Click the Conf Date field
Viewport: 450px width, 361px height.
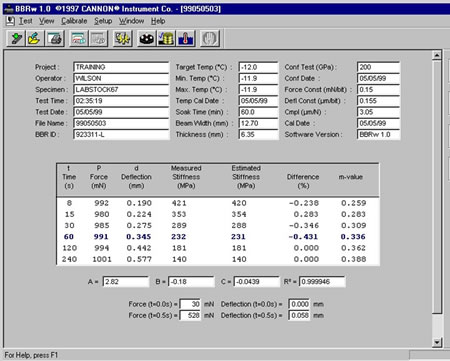click(x=378, y=78)
